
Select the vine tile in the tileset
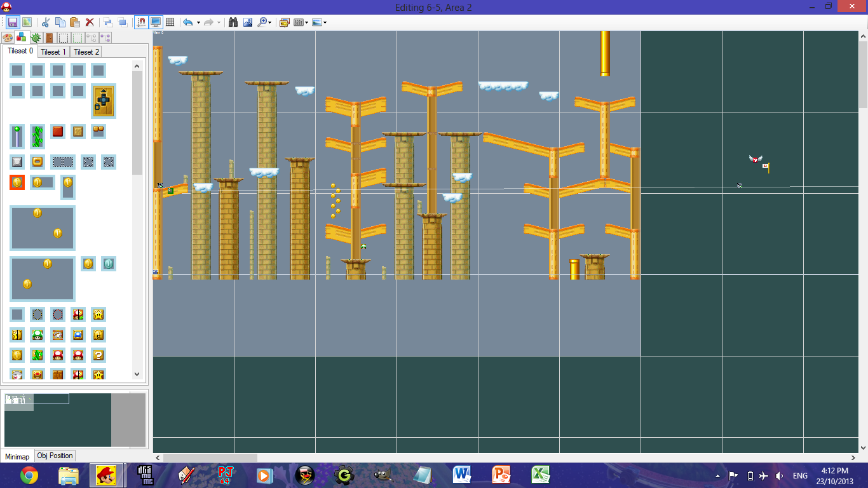click(x=37, y=136)
